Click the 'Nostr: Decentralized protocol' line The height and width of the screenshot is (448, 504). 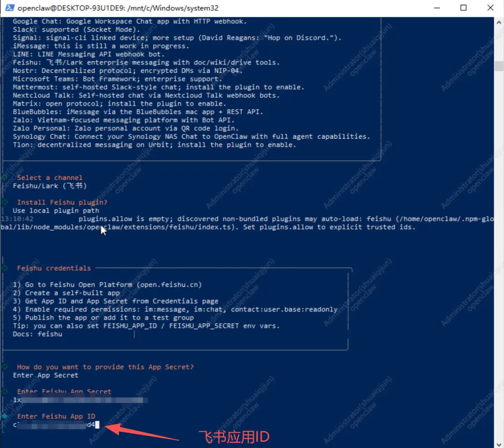(x=127, y=71)
